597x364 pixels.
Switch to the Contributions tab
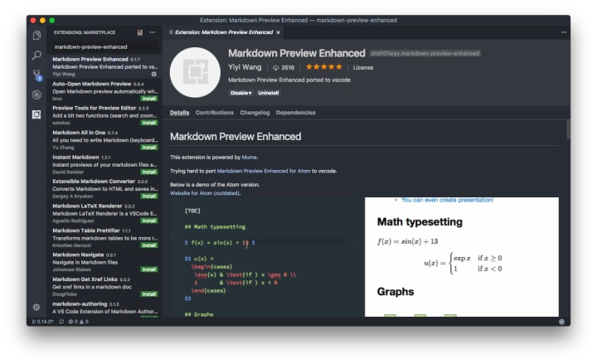(215, 113)
